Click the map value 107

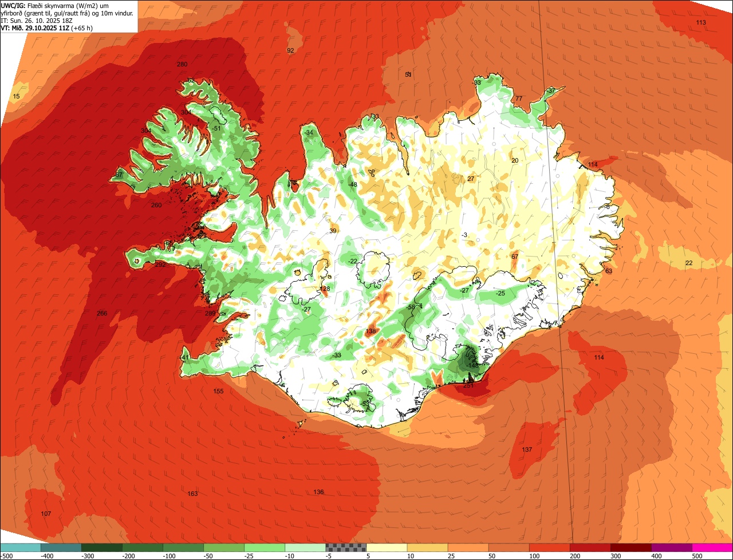tap(46, 514)
